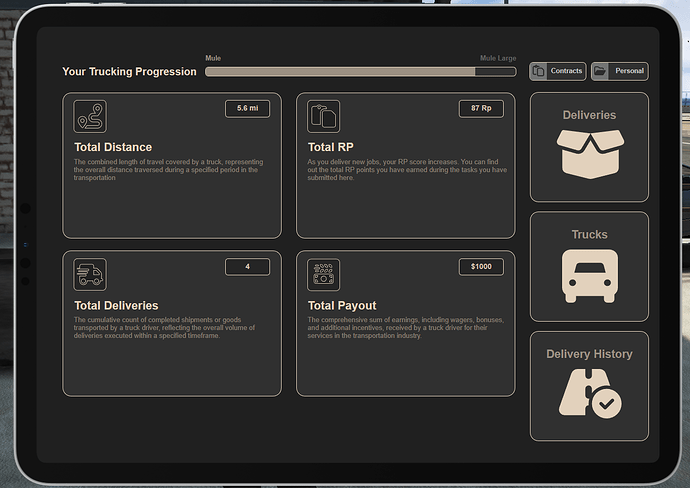
Task: Click the trucking progression bar
Action: [360, 72]
